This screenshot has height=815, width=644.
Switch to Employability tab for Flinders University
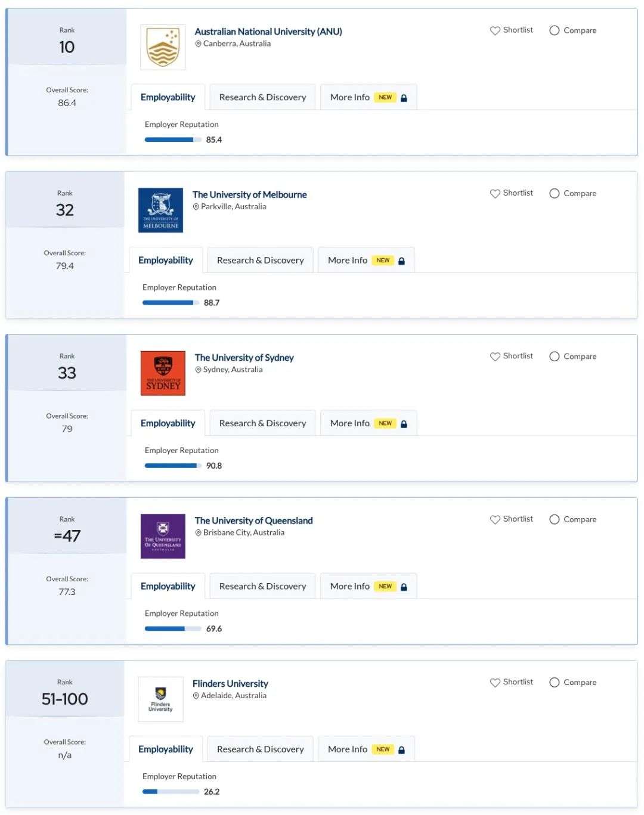tap(166, 749)
